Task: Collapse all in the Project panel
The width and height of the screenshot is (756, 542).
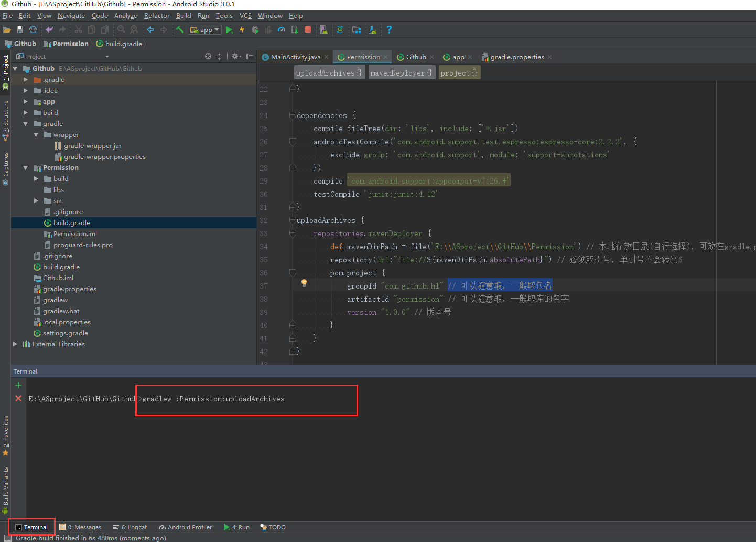Action: pos(220,56)
